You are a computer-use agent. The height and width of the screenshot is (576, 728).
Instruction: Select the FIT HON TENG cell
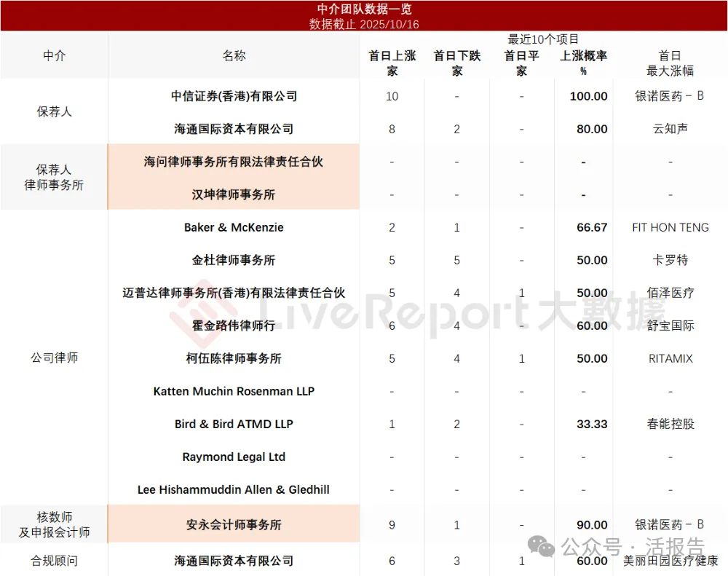point(670,227)
